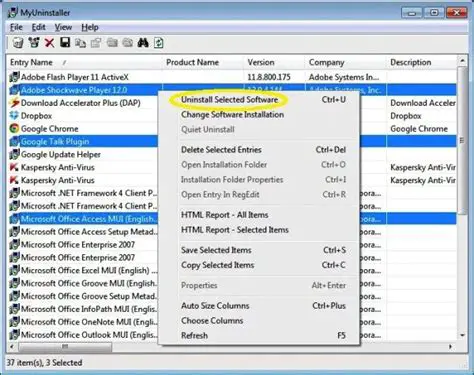
Task: Select the Google Chrome entry name
Action: coord(49,129)
